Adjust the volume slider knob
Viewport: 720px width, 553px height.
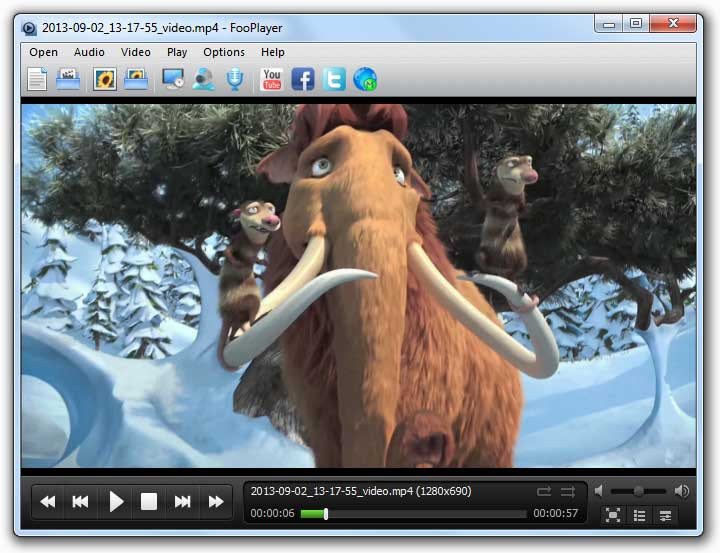tap(639, 491)
